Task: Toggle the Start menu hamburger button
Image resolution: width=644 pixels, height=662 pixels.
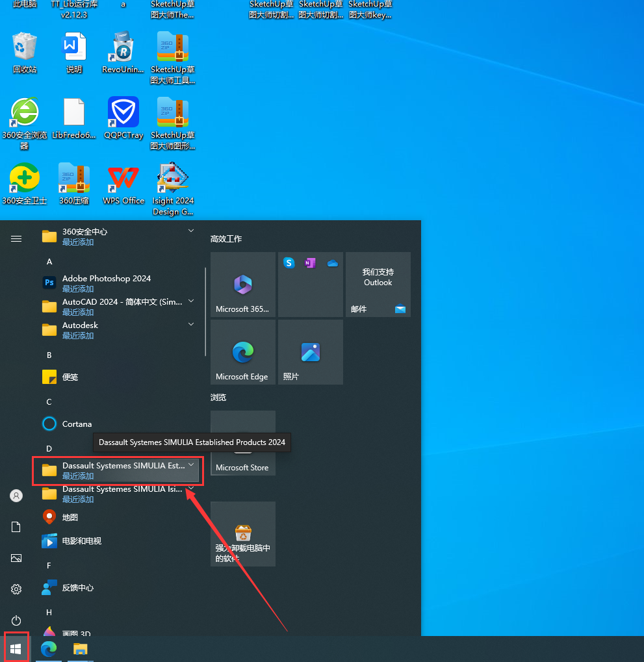Action: coord(16,238)
